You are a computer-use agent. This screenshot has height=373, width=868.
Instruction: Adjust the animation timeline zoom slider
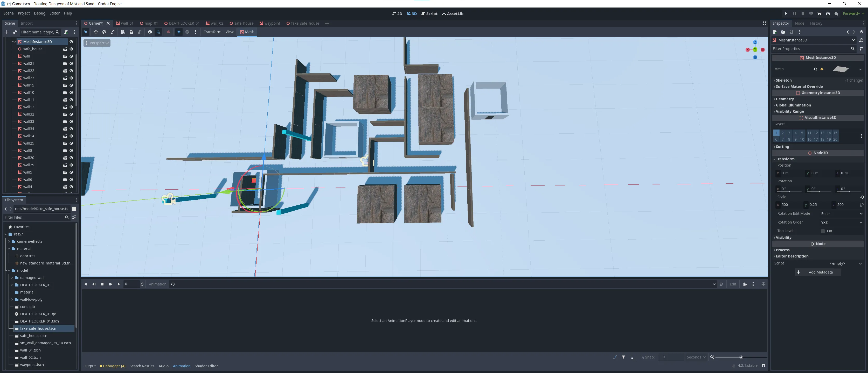coord(741,357)
